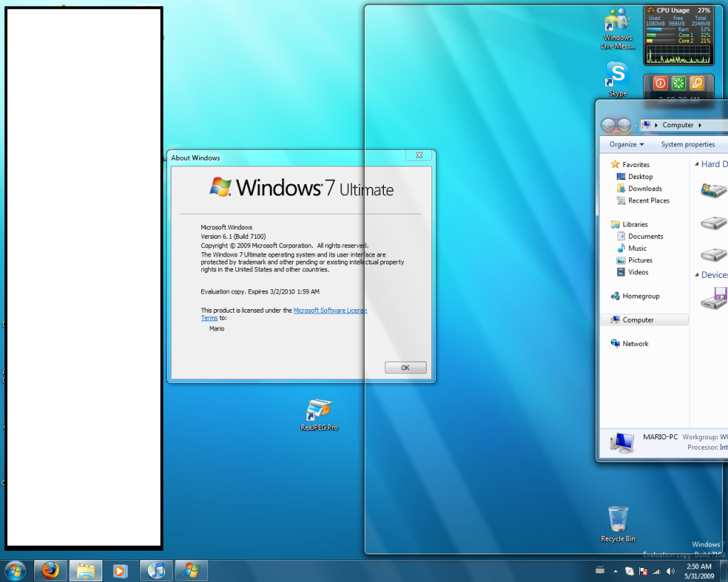Open the Action Center flag tray icon
The width and height of the screenshot is (728, 582).
tap(643, 571)
